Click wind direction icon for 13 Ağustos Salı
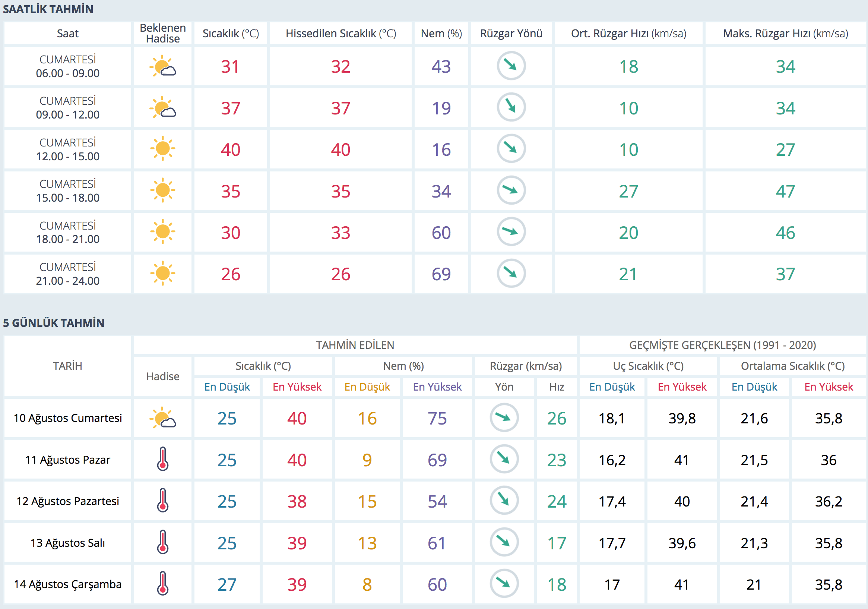The height and width of the screenshot is (609, 868). [x=504, y=542]
